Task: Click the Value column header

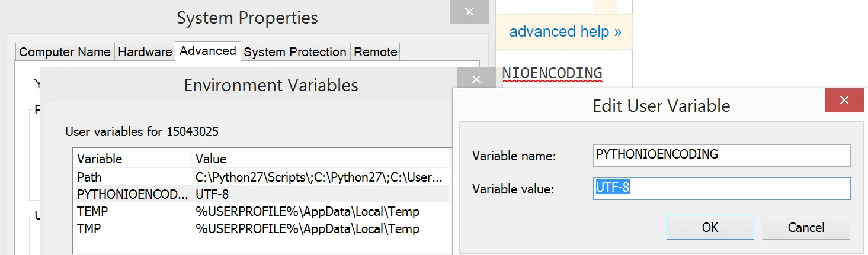Action: [x=211, y=159]
